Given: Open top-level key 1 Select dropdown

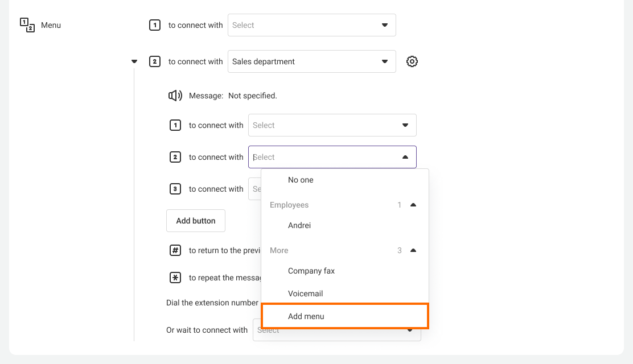Looking at the screenshot, I should 311,25.
